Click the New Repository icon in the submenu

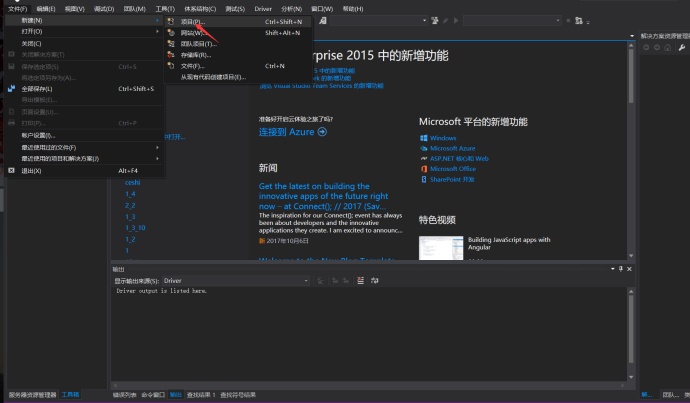click(x=171, y=55)
